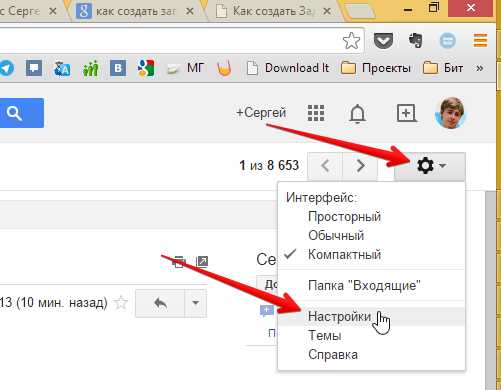Viewport: 501px width, 390px height.
Task: Click the share plus box icon
Action: coord(406,113)
